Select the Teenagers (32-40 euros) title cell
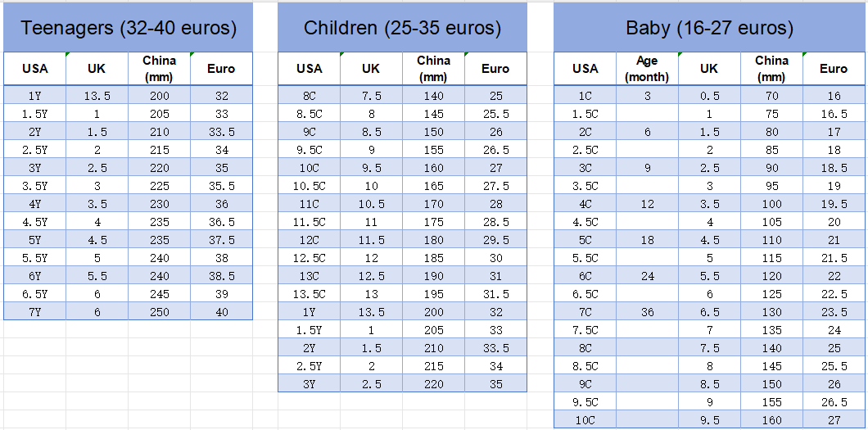 (129, 28)
